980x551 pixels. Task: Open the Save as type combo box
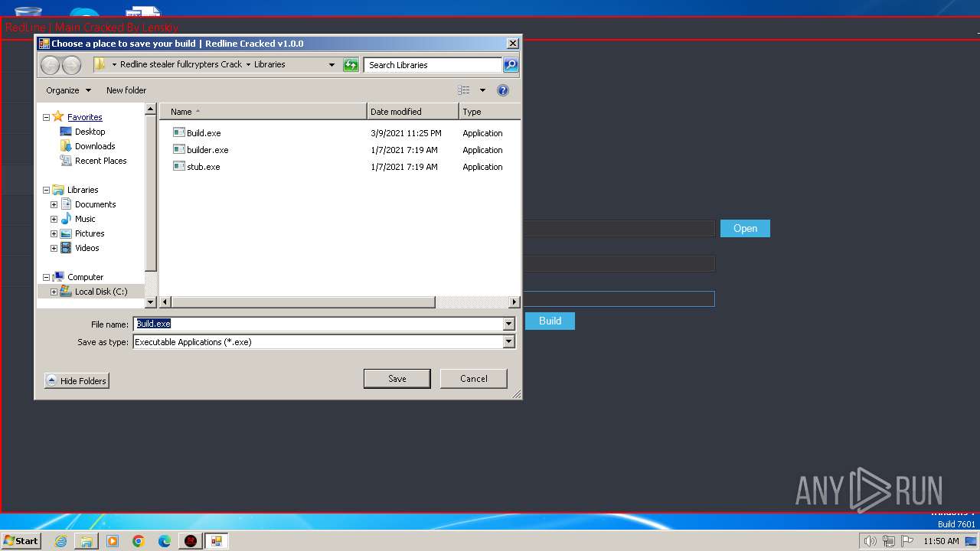point(324,342)
